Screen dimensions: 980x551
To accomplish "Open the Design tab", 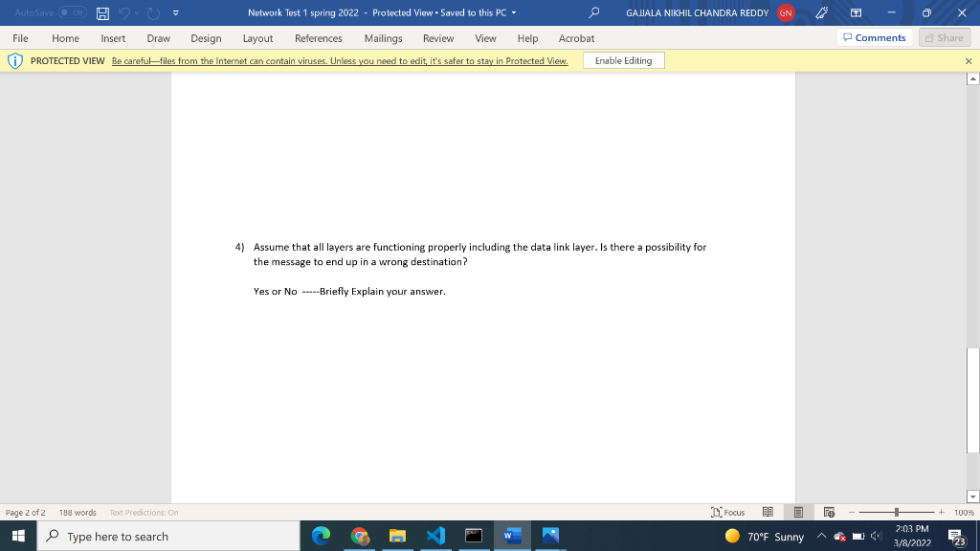I will pyautogui.click(x=207, y=38).
